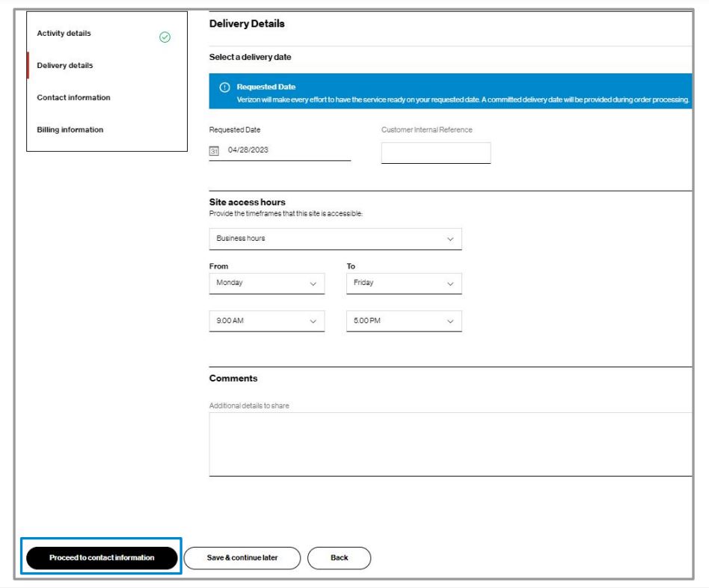The height and width of the screenshot is (588, 709).
Task: Expand the To day dropdown showing Friday
Action: coord(405,284)
